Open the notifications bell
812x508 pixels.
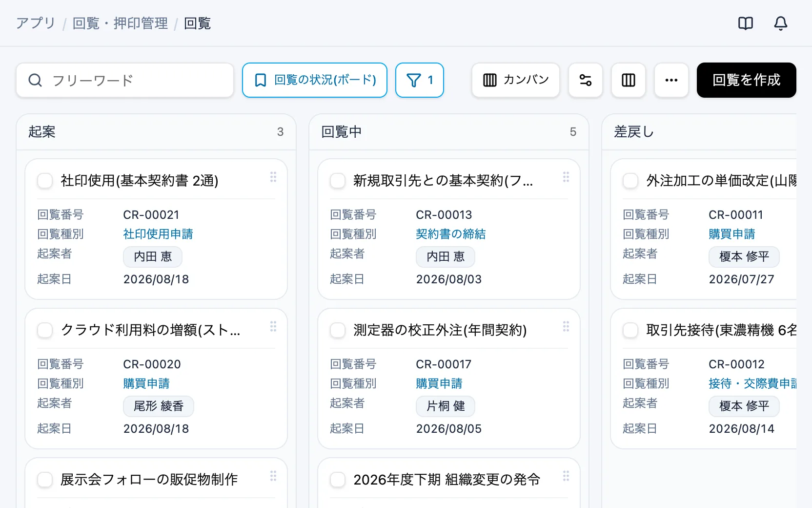click(781, 23)
